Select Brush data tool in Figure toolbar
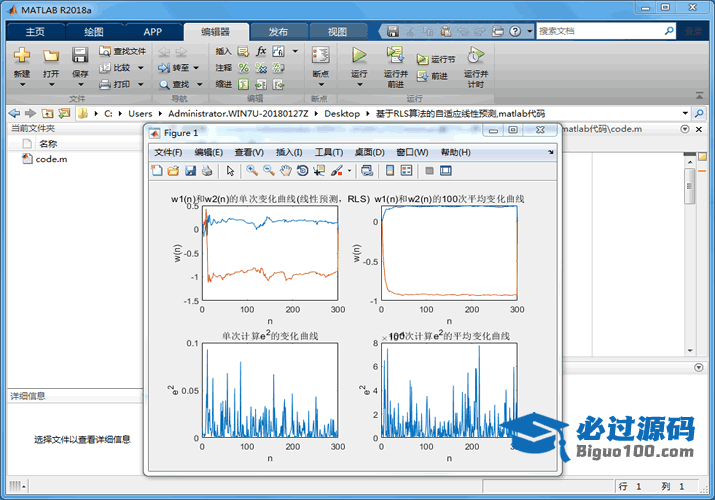Viewport: 715px width, 500px height. [x=337, y=170]
